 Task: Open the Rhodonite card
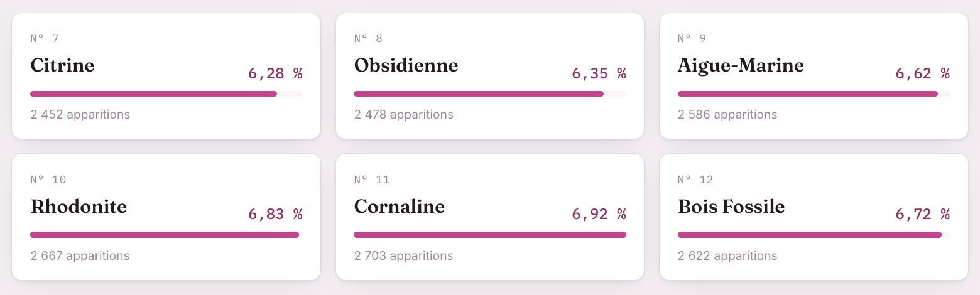click(x=166, y=217)
